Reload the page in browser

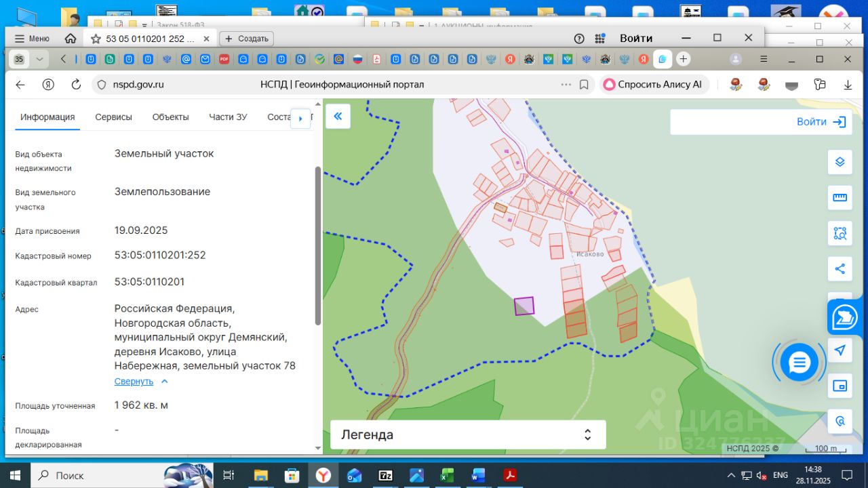76,85
